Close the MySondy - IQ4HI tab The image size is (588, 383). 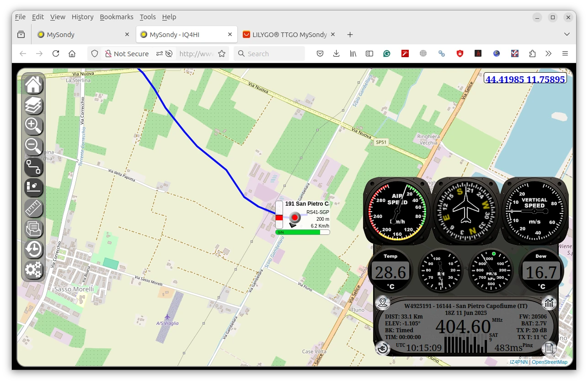[x=230, y=35]
